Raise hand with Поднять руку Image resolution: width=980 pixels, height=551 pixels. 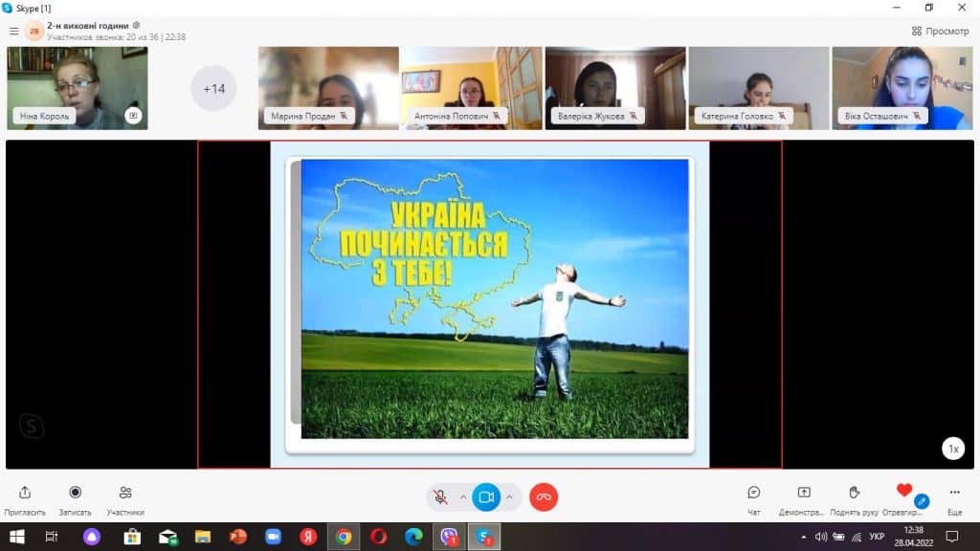point(855,493)
